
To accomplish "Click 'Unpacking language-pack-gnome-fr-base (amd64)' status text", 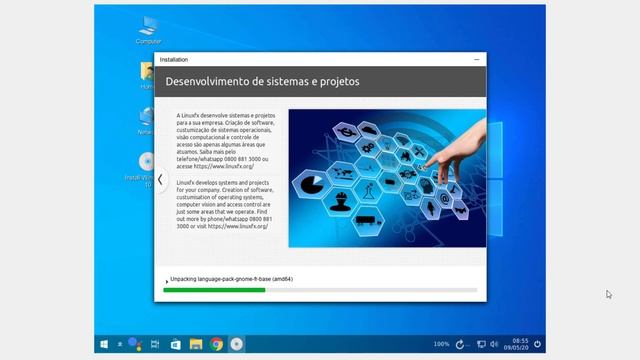I will (231, 279).
